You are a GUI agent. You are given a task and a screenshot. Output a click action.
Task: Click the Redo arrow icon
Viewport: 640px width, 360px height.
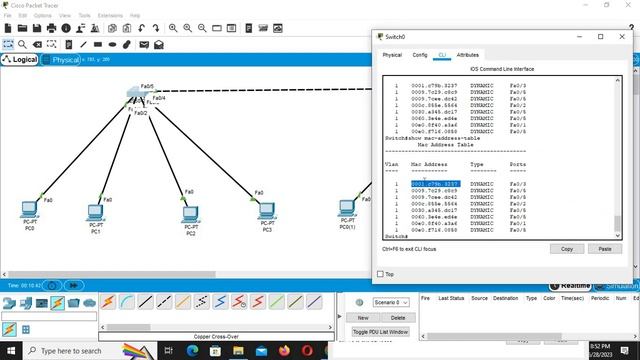point(156,28)
